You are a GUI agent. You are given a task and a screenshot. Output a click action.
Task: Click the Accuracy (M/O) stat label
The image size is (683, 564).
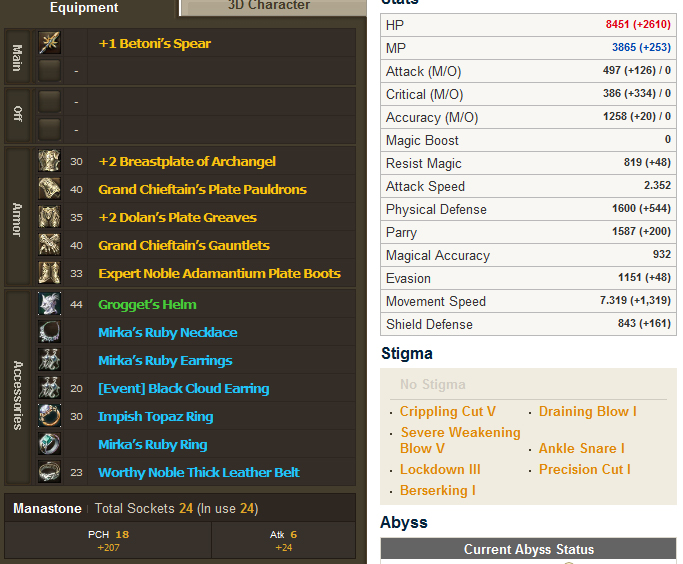(432, 117)
